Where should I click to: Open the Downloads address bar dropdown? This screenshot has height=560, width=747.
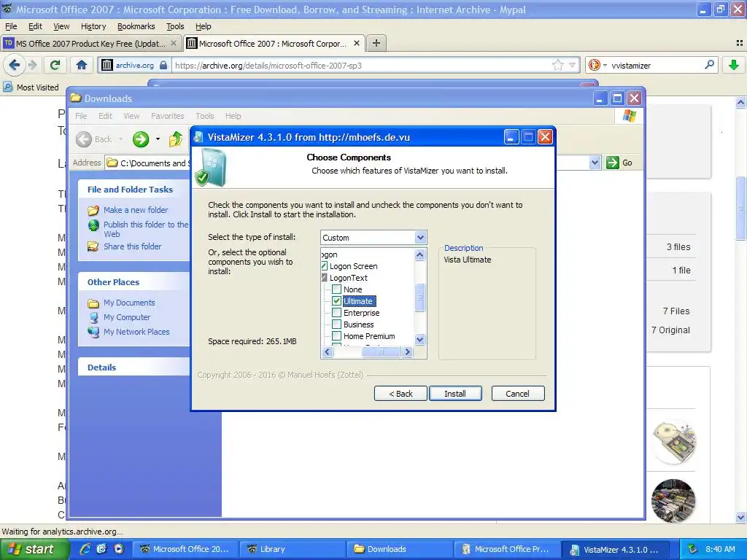(595, 163)
